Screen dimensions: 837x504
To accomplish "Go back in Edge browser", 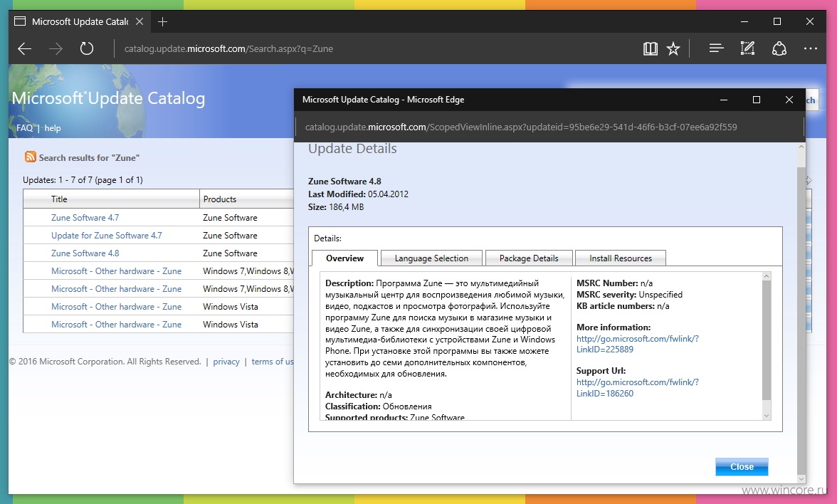I will click(24, 49).
